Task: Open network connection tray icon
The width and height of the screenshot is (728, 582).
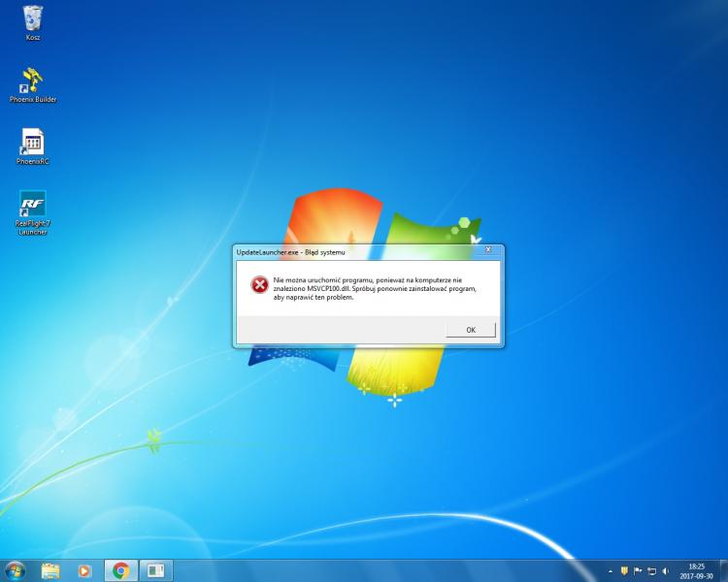Action: (x=651, y=570)
